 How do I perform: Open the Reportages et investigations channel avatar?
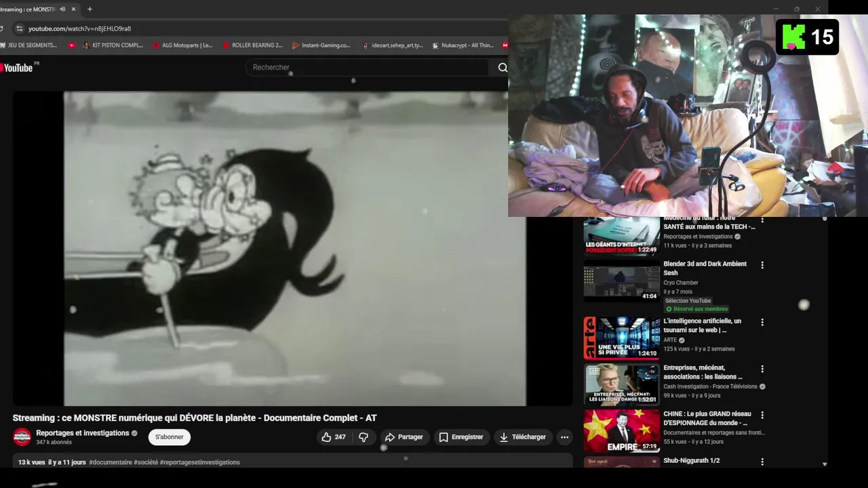click(22, 437)
